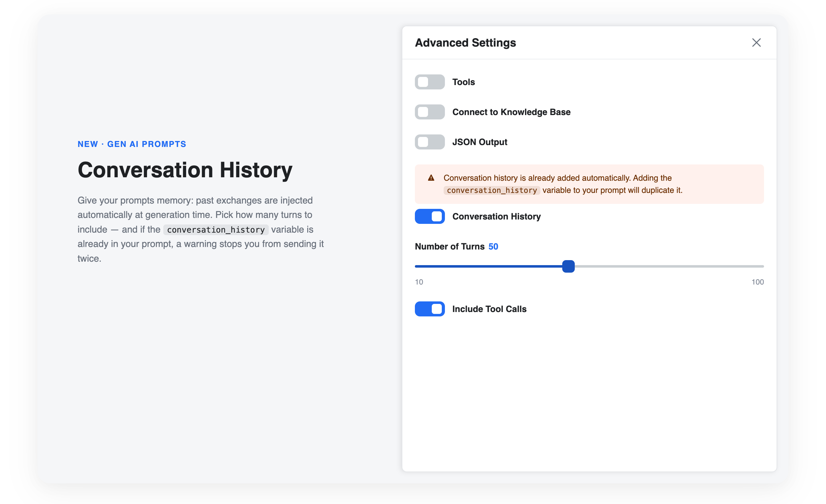This screenshot has width=826, height=504.
Task: Click the Connect to Knowledge Base label
Action: point(511,112)
